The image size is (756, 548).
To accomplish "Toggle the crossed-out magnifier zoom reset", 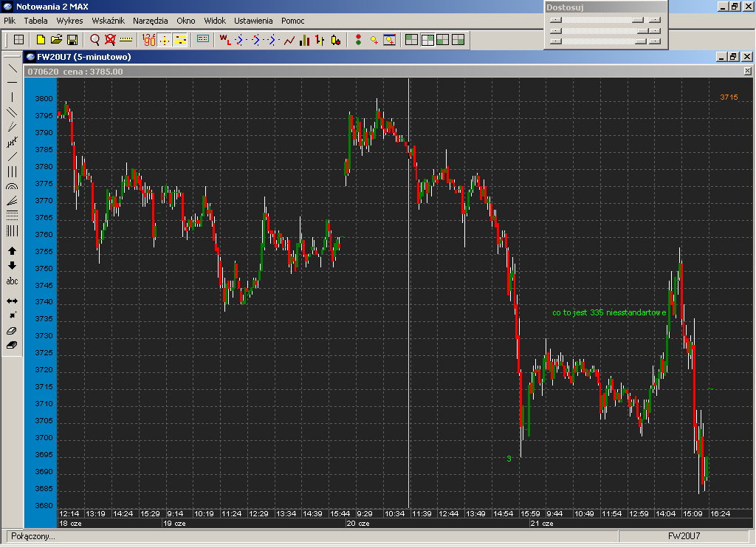I will (110, 40).
